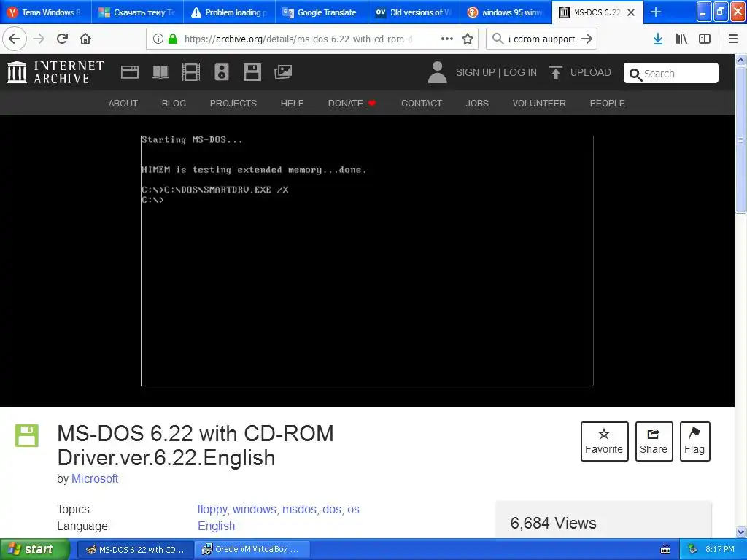Click the SIGN UP link
This screenshot has height=560, width=747.
pyautogui.click(x=476, y=72)
